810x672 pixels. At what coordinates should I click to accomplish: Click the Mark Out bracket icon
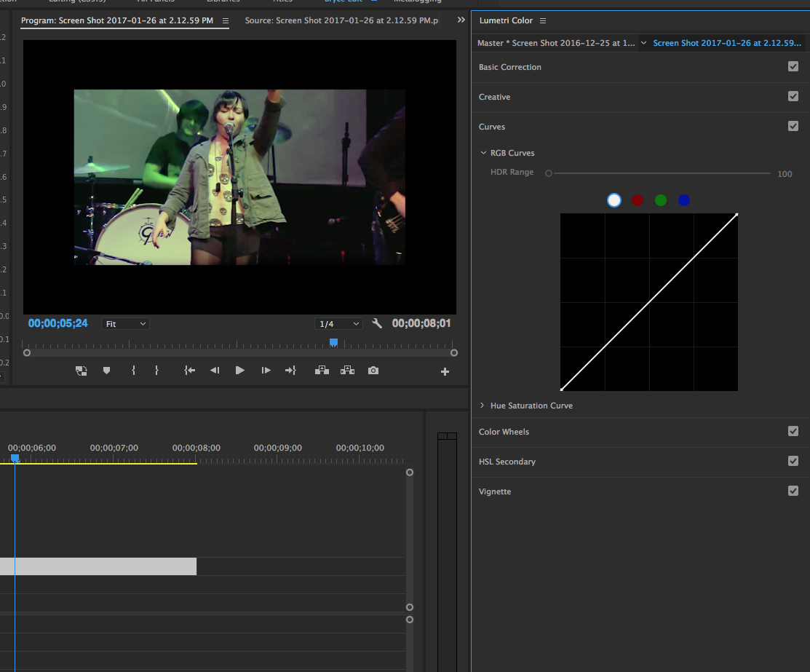[156, 371]
